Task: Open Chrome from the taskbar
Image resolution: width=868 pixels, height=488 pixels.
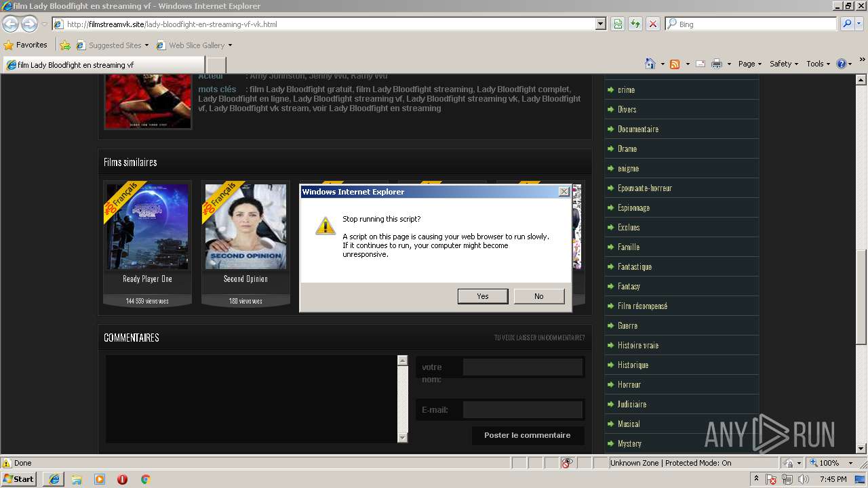Action: coord(145,479)
